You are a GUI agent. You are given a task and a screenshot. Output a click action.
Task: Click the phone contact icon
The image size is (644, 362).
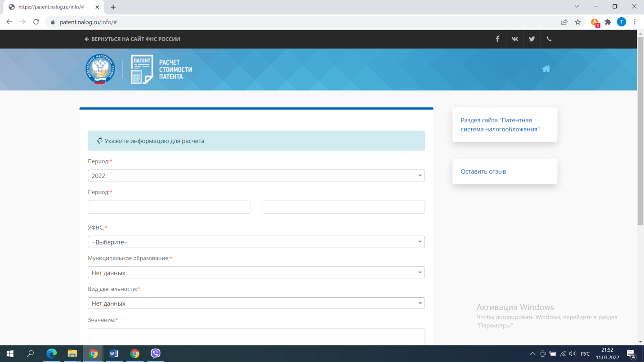[549, 39]
